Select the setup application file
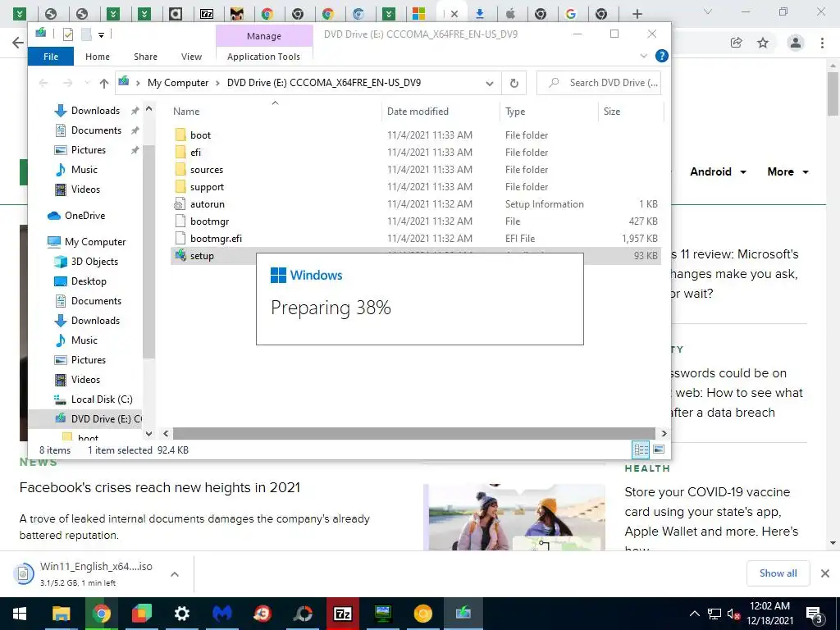The width and height of the screenshot is (840, 630). click(202, 256)
